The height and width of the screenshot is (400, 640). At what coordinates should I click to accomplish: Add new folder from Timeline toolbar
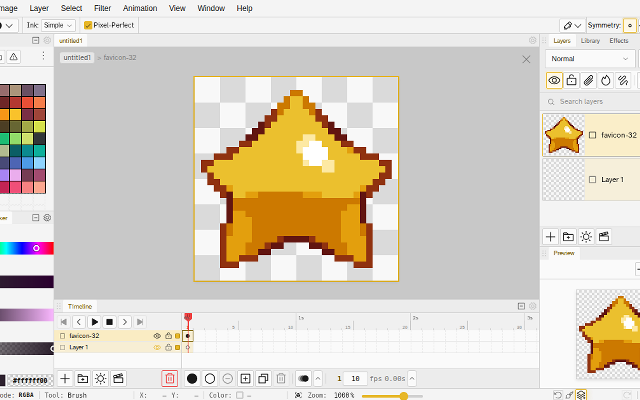(x=83, y=379)
